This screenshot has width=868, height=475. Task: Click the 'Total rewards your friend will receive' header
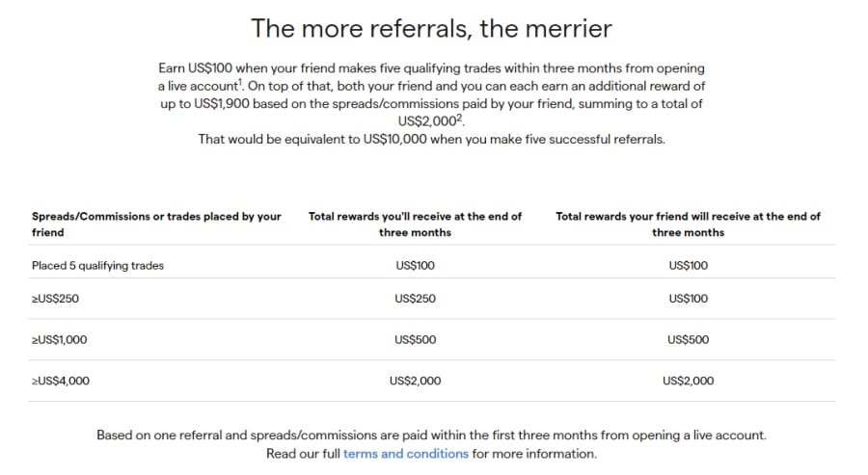tap(688, 224)
